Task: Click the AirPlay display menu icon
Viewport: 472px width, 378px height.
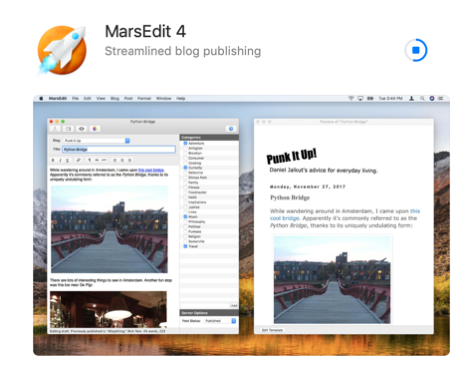Action: coord(360,98)
